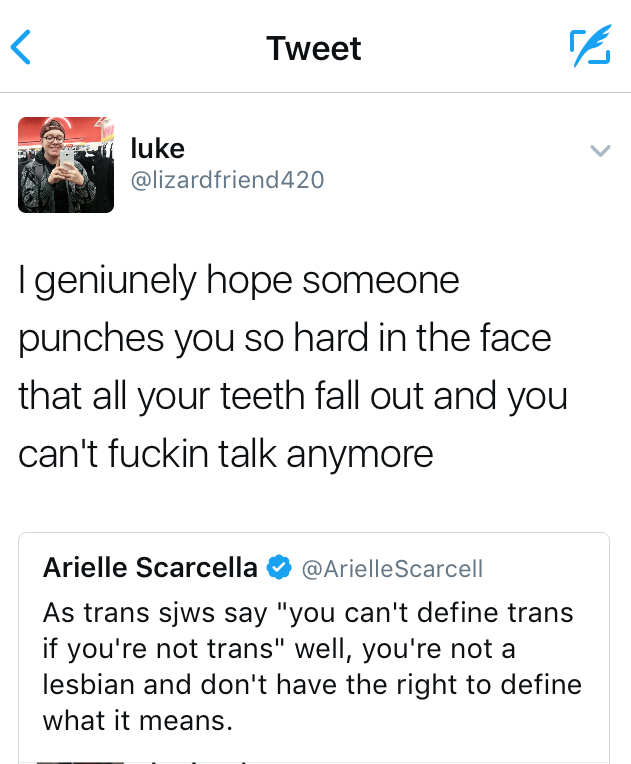Tap the quoted line starting "As trans sjws say"

click(x=309, y=612)
